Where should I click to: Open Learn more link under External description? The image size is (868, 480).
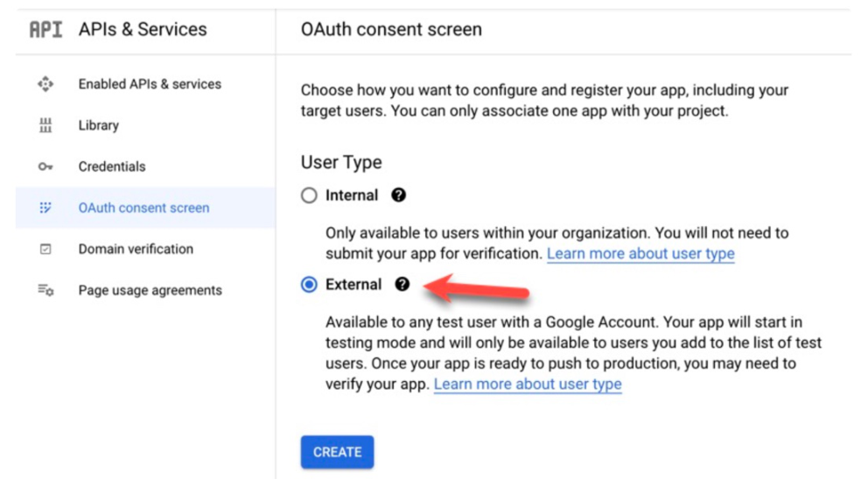[528, 385]
